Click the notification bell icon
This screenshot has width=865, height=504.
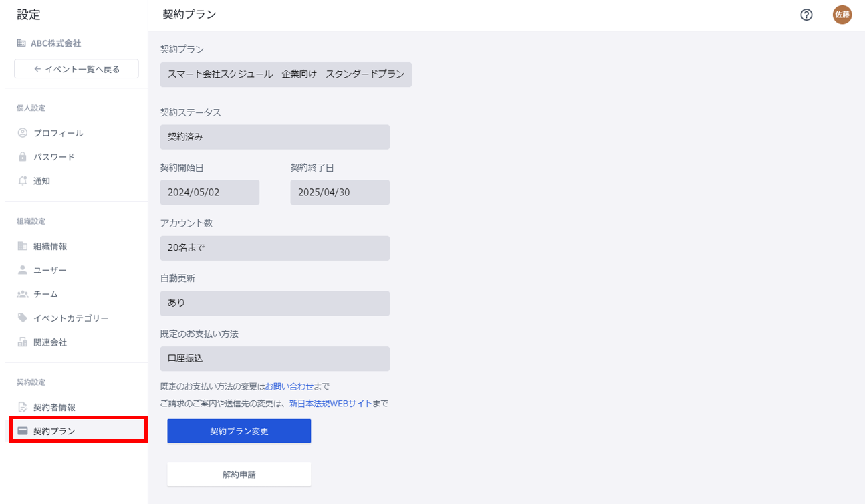[23, 181]
